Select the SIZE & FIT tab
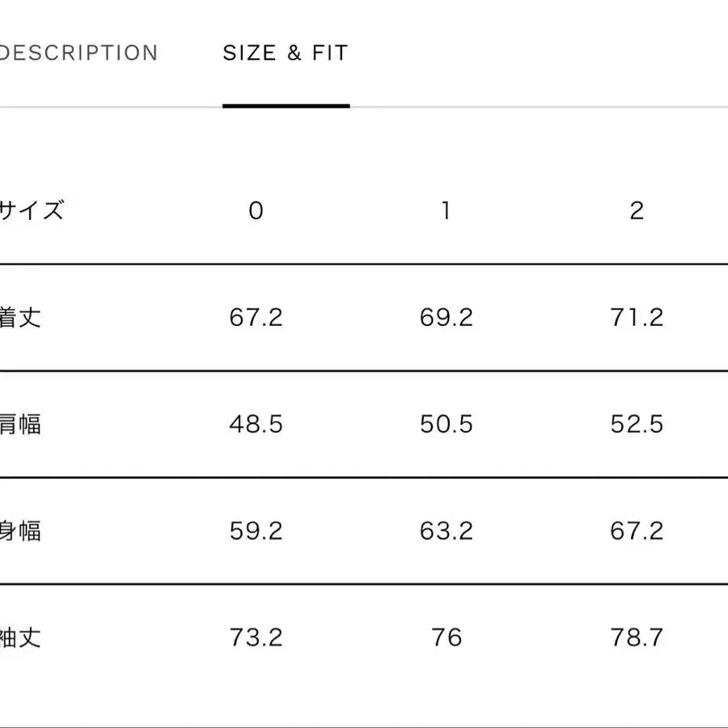The height and width of the screenshot is (728, 728). tap(286, 53)
